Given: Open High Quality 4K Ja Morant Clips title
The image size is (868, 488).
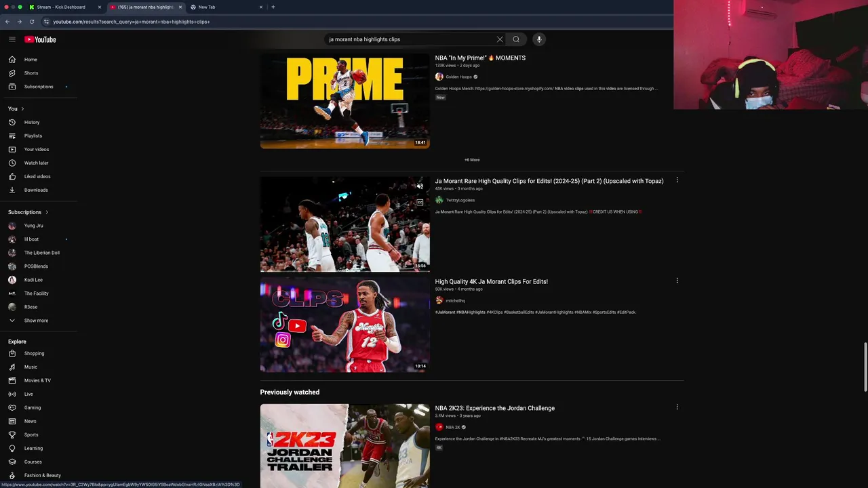Looking at the screenshot, I should [492, 281].
